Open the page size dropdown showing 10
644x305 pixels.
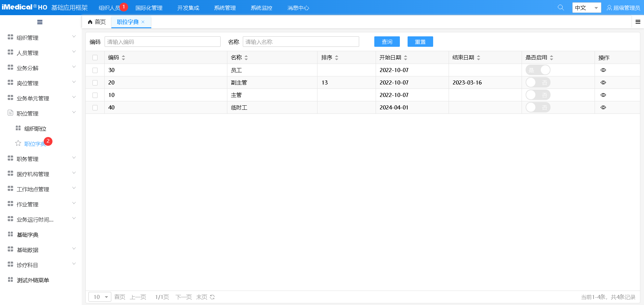(x=99, y=297)
